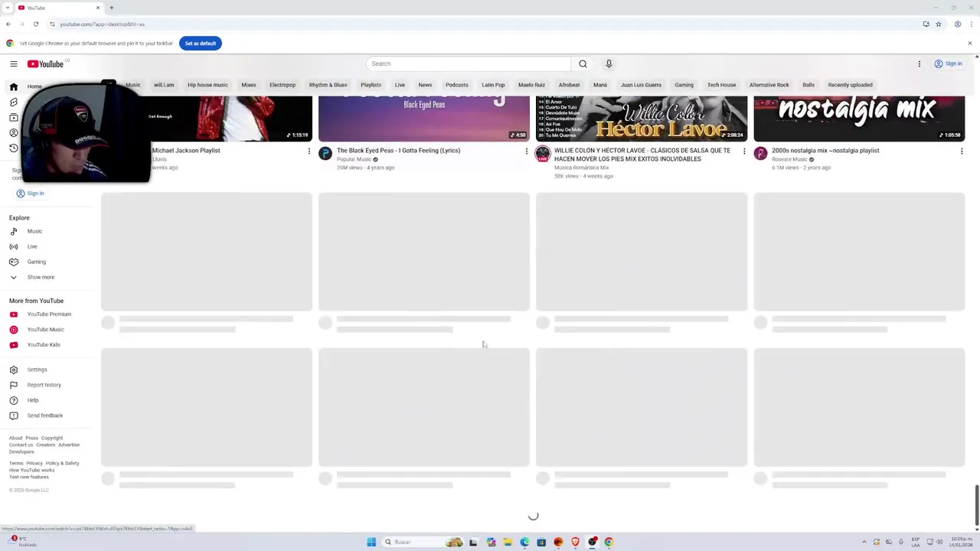Select the Rhythm & Blues chip
This screenshot has height=551, width=980.
[328, 85]
